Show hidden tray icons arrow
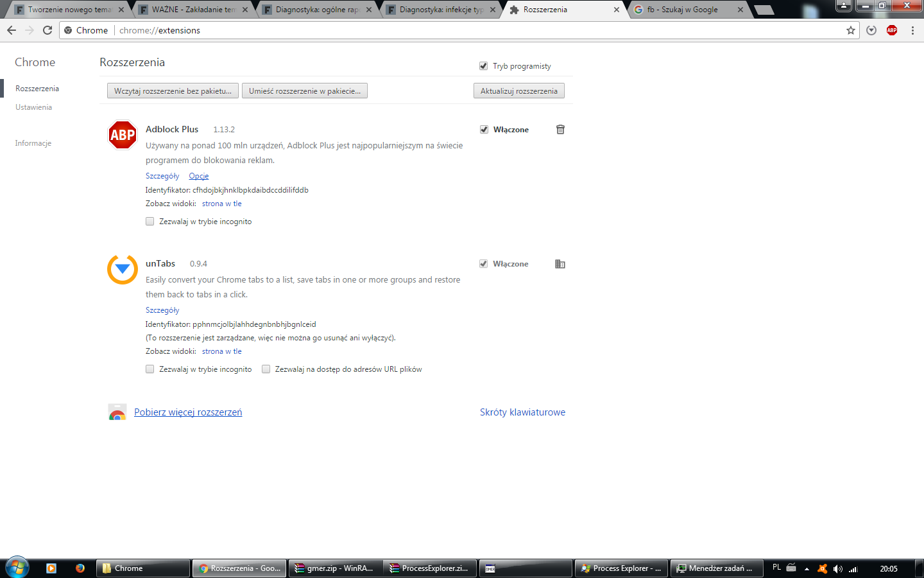The image size is (924, 578). point(807,569)
